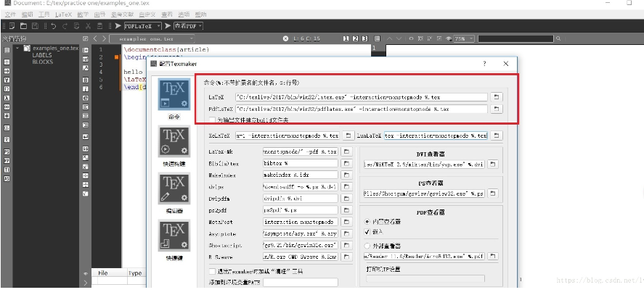Browse for the LuaLaTeX executable path
Viewport: 644px width, 295px height.
coord(497,136)
